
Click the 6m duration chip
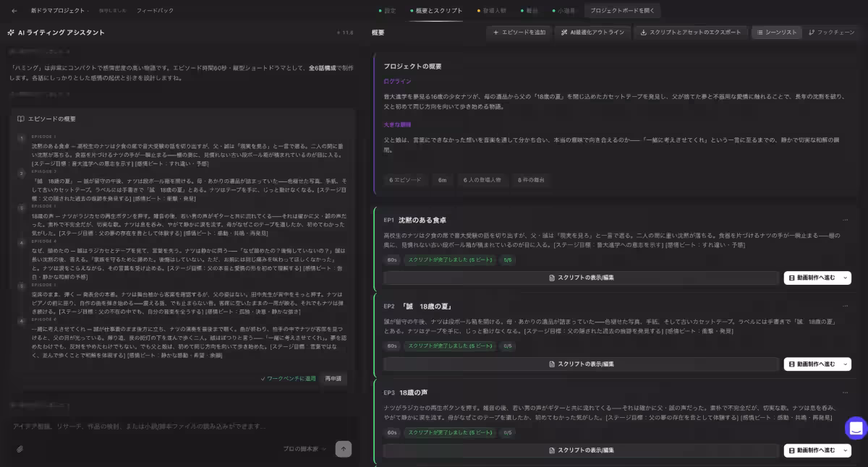443,180
